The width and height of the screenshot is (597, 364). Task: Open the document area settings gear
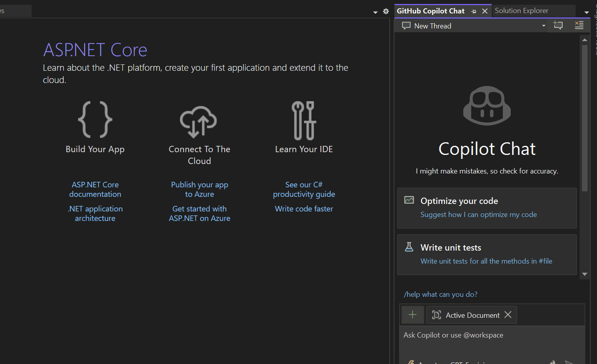386,11
